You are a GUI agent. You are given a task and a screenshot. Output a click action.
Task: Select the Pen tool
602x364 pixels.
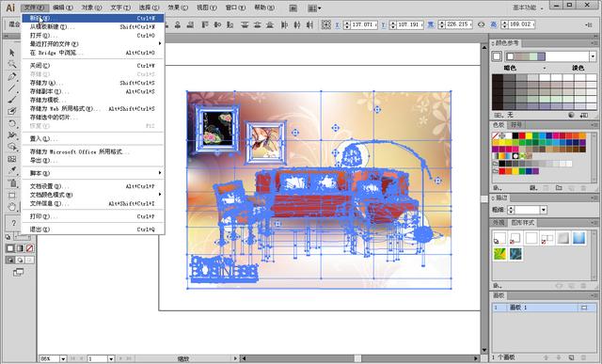pos(12,76)
